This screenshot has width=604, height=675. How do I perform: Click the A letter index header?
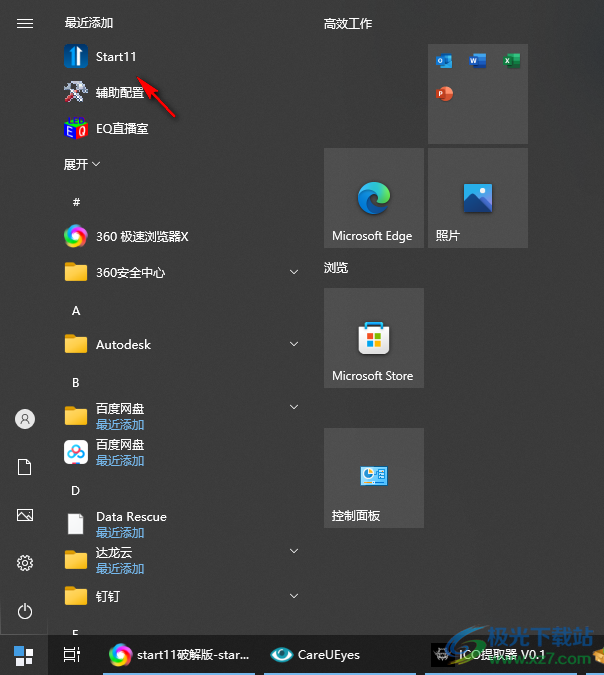pyautogui.click(x=76, y=311)
